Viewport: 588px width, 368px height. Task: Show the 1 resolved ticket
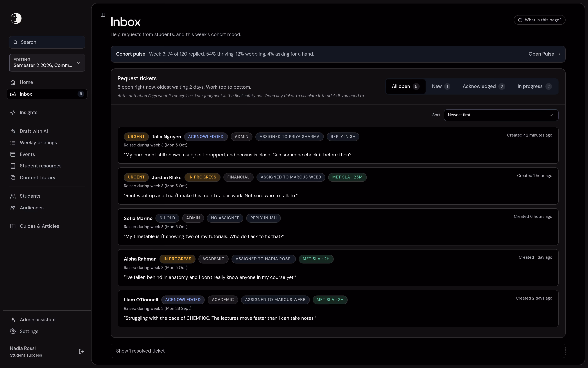point(338,351)
